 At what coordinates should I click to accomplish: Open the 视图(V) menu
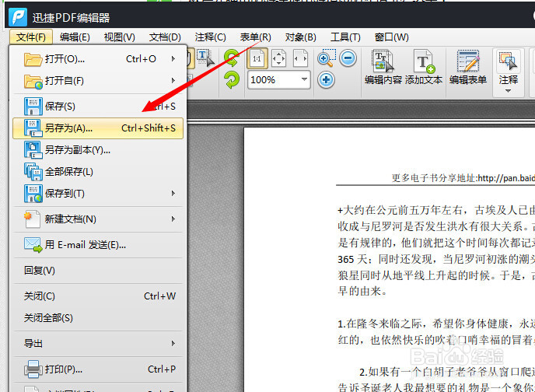(x=120, y=37)
